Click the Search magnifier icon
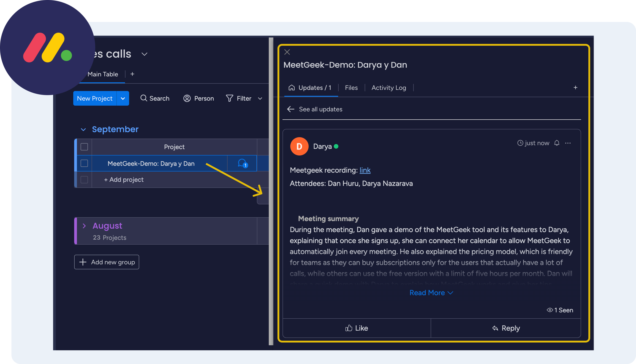 (143, 98)
